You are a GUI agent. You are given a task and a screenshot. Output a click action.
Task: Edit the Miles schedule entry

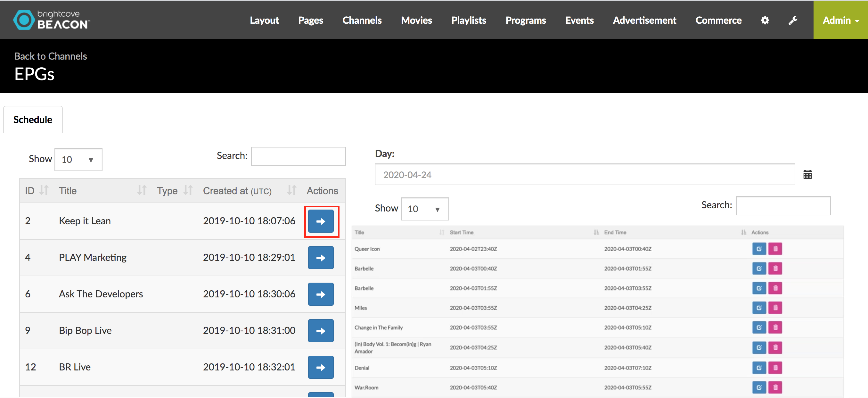pos(759,308)
